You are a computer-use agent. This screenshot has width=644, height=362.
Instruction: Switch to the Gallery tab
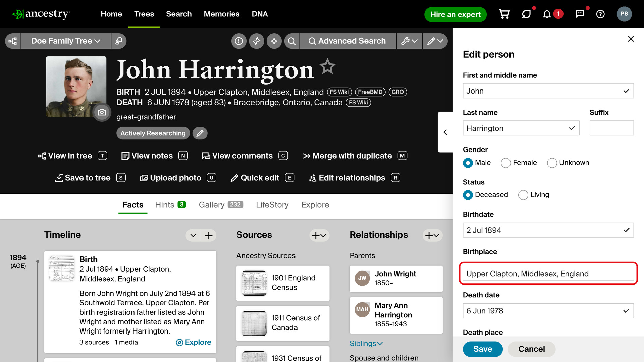tap(221, 205)
